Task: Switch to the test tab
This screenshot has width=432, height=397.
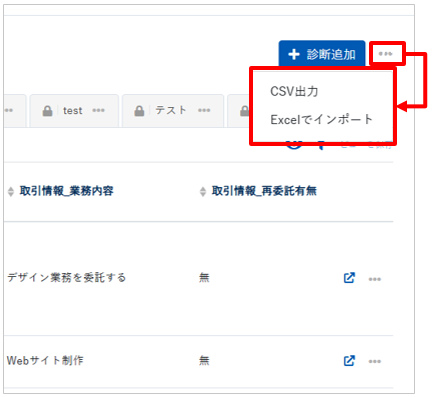Action: pos(74,111)
